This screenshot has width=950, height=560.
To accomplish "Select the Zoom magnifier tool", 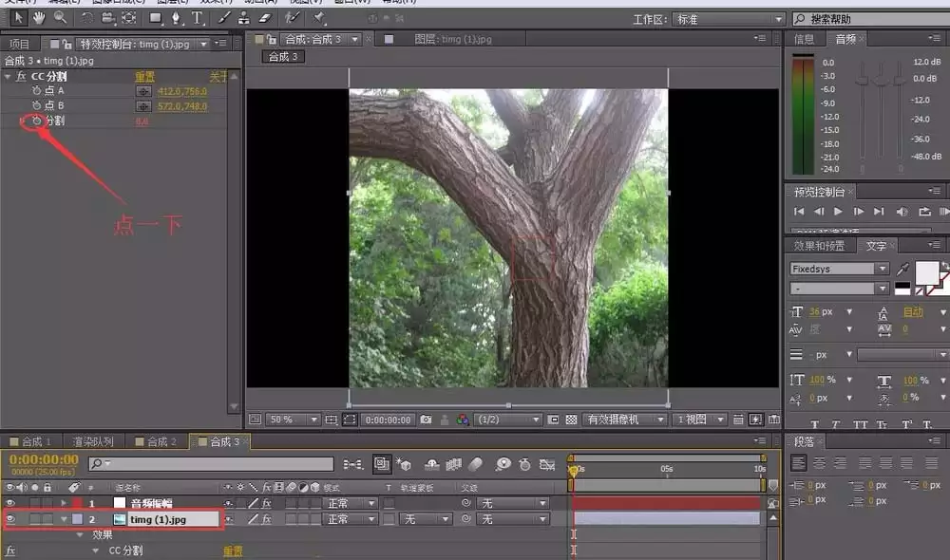I will click(x=60, y=18).
